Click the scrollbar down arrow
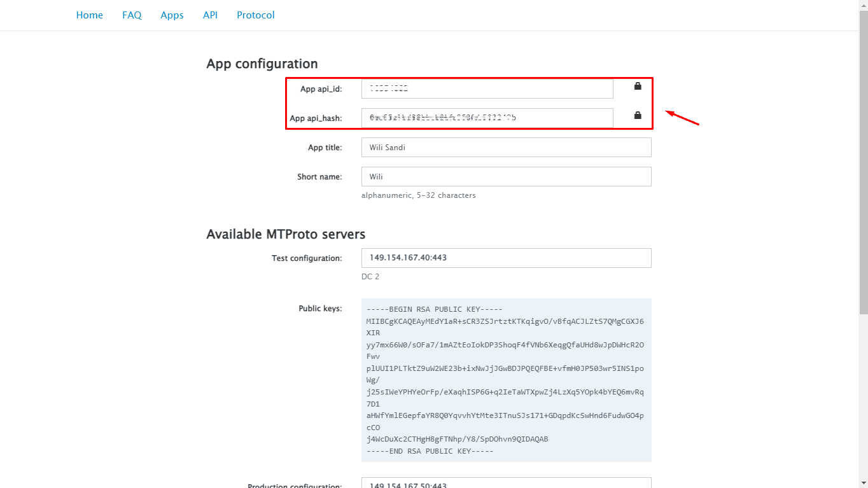868x488 pixels. [864, 483]
